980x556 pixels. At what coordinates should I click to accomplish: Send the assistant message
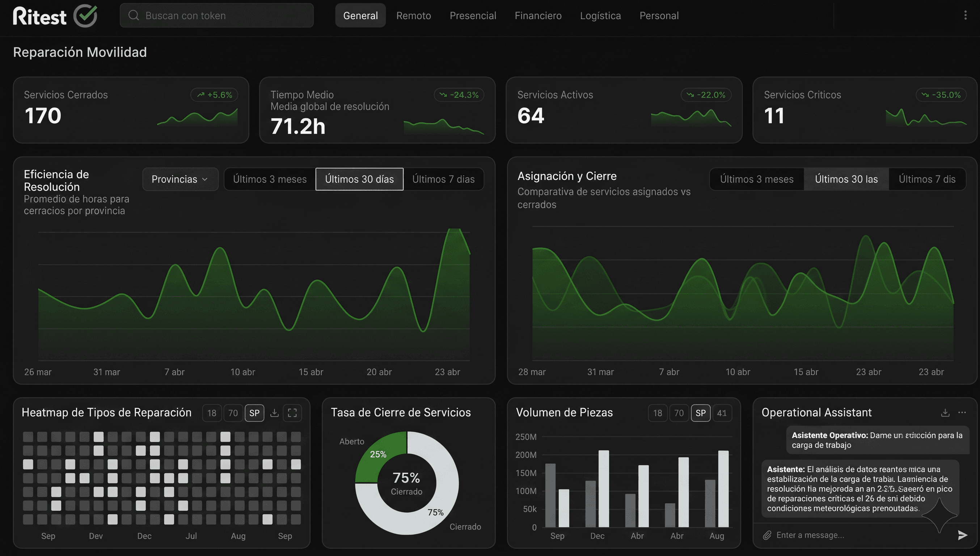[x=962, y=535]
